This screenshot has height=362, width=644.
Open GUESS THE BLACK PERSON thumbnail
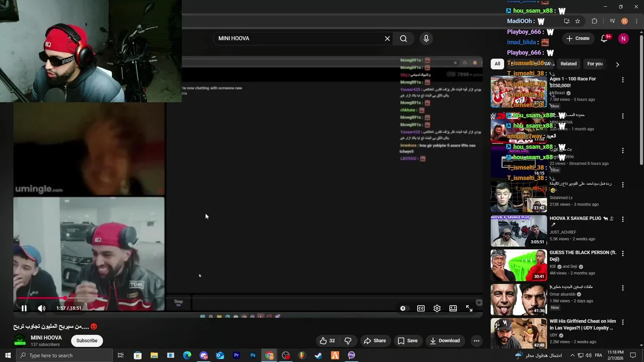[519, 265]
